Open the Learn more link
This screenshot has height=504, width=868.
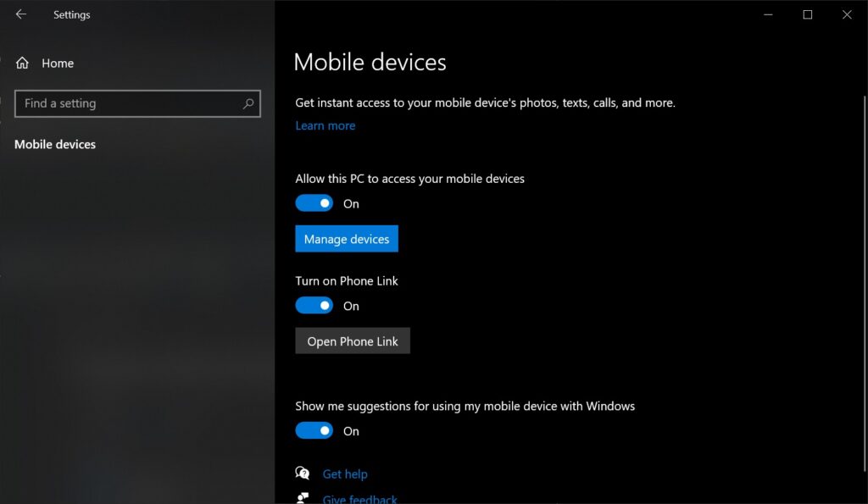pyautogui.click(x=325, y=125)
